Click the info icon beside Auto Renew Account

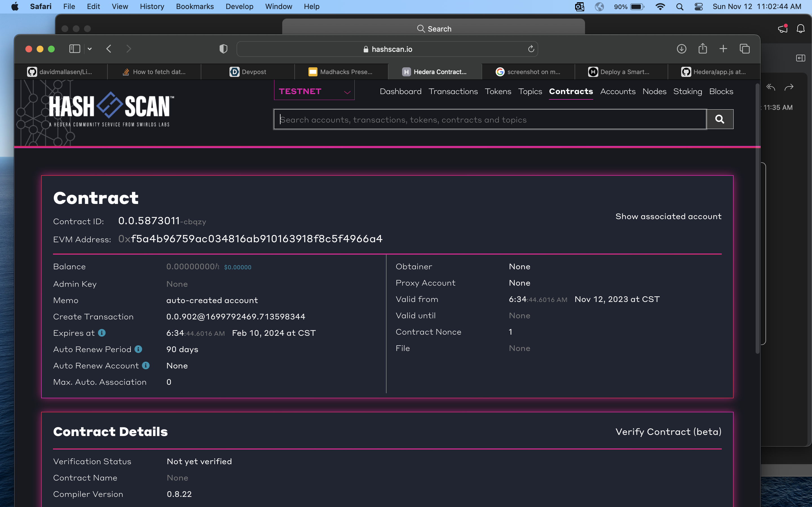click(x=145, y=366)
